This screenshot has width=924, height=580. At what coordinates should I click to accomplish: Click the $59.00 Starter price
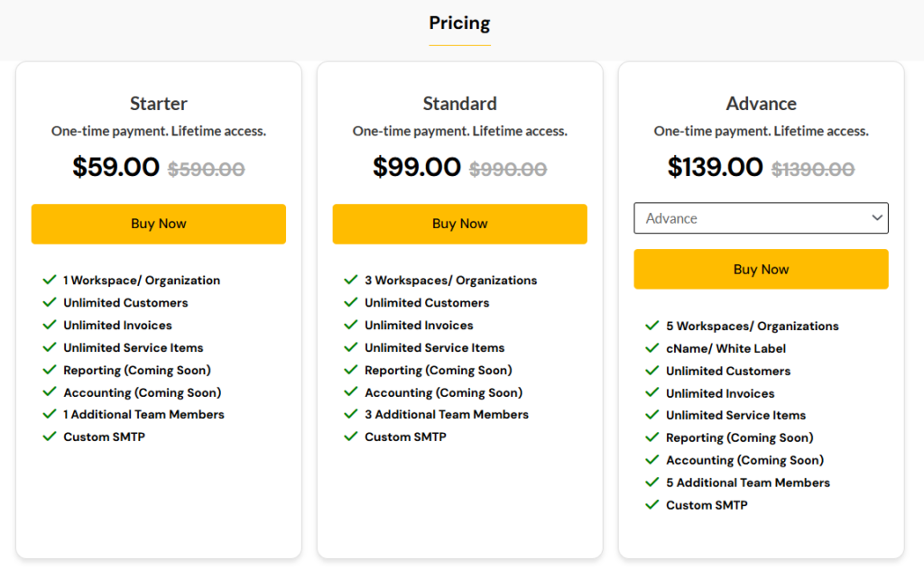(x=116, y=167)
